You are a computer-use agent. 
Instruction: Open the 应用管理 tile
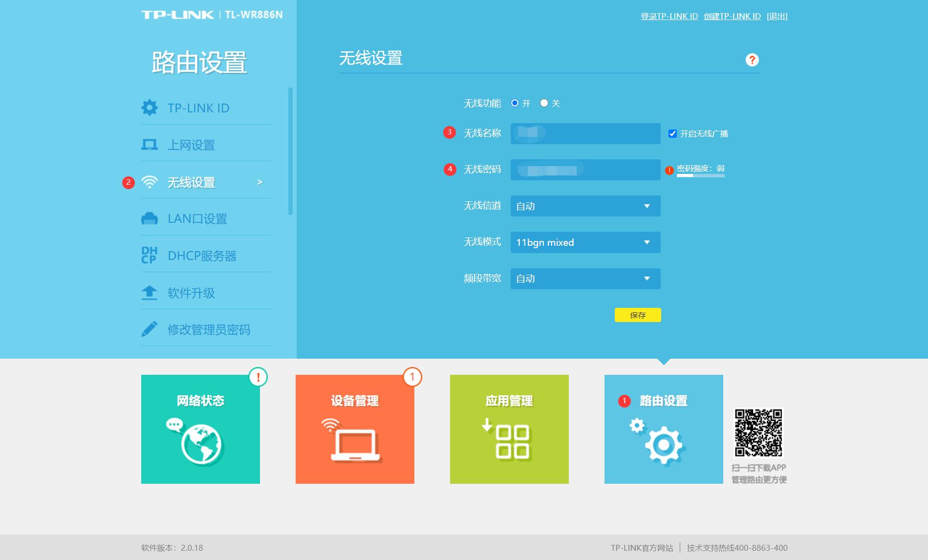click(509, 429)
